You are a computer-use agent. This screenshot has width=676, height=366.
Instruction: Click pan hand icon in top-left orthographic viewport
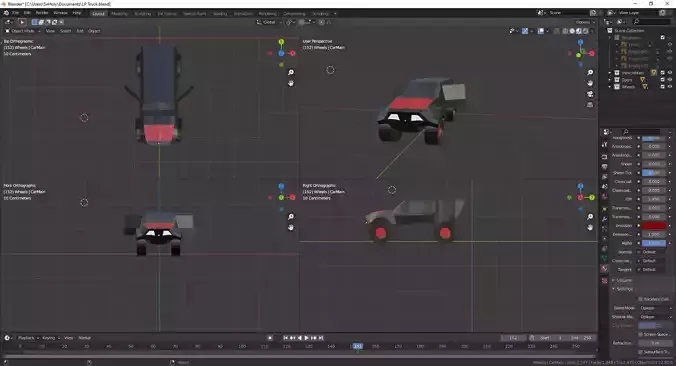(x=291, y=83)
